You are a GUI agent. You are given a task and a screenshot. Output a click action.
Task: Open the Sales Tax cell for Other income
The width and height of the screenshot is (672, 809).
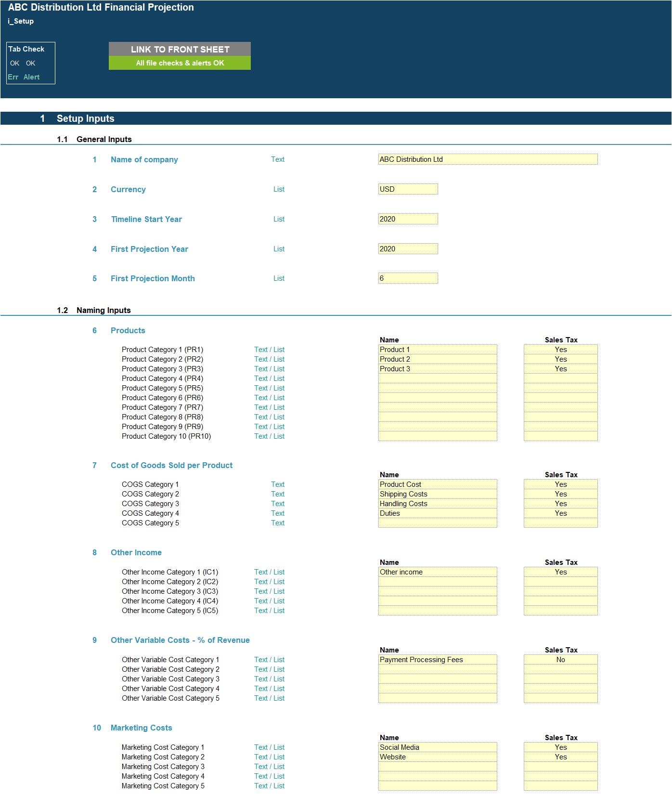coord(561,572)
